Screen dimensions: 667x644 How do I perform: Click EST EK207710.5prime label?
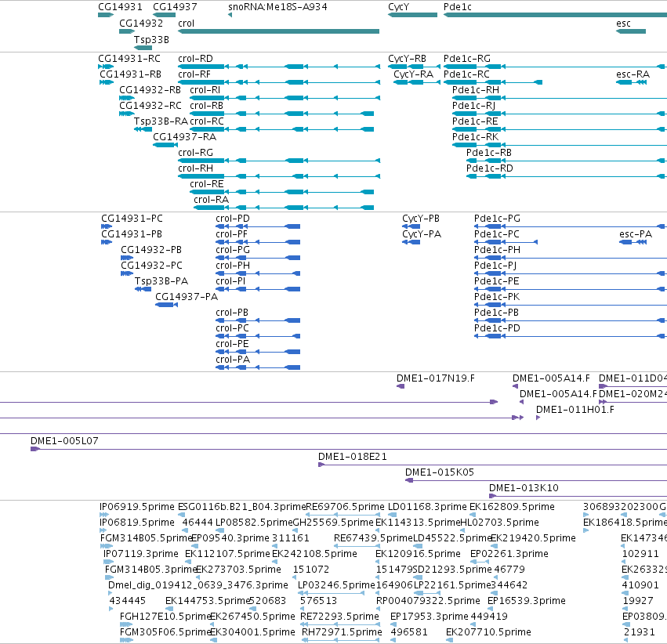coord(488,632)
